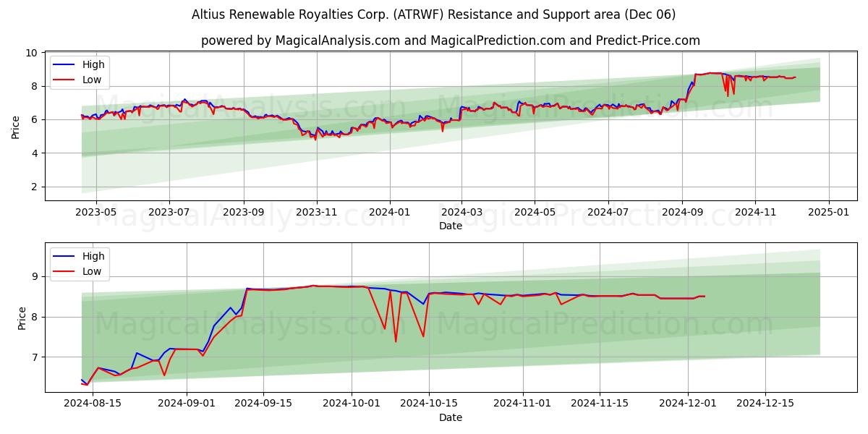Click the '2024-11' tick label
The image size is (868, 434).
pos(755,213)
